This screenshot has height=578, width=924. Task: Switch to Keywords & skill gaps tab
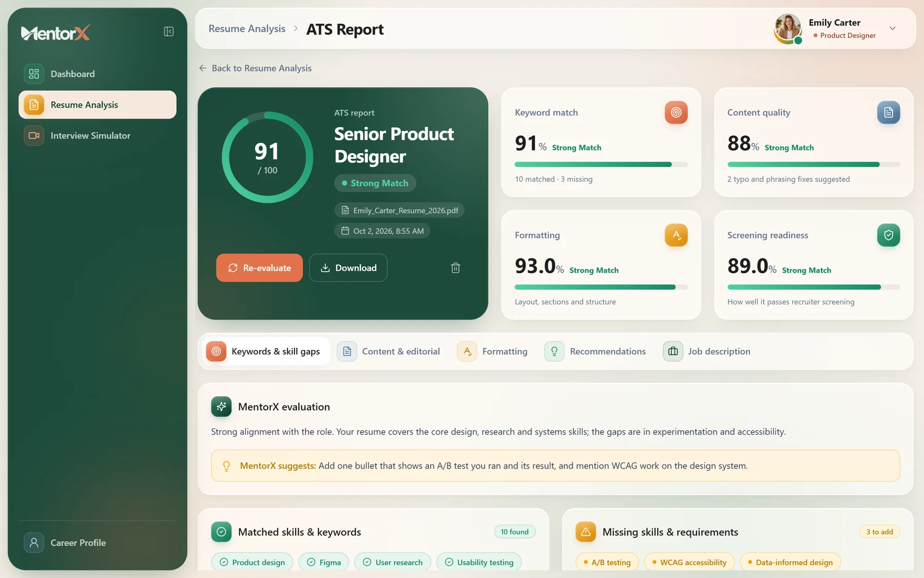266,351
